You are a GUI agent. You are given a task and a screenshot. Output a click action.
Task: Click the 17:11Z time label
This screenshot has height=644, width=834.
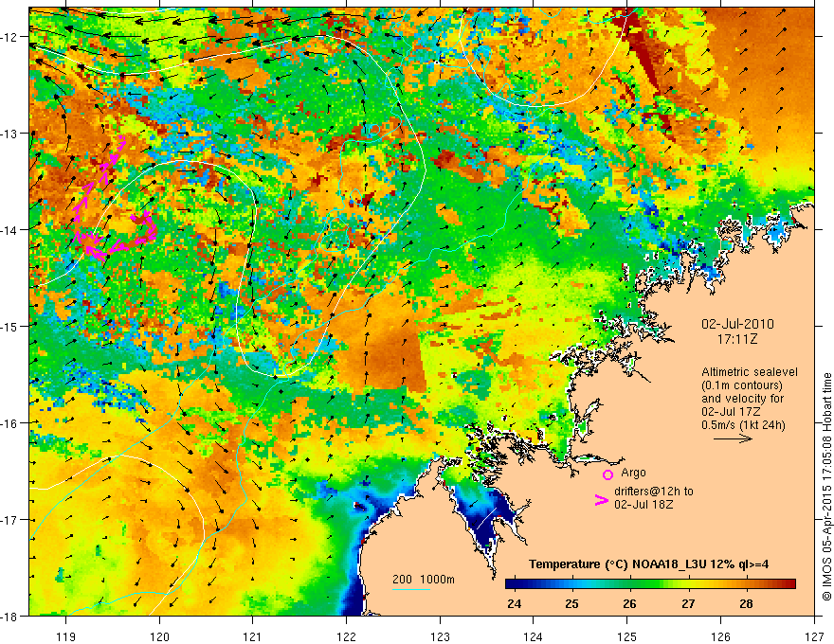tap(737, 338)
